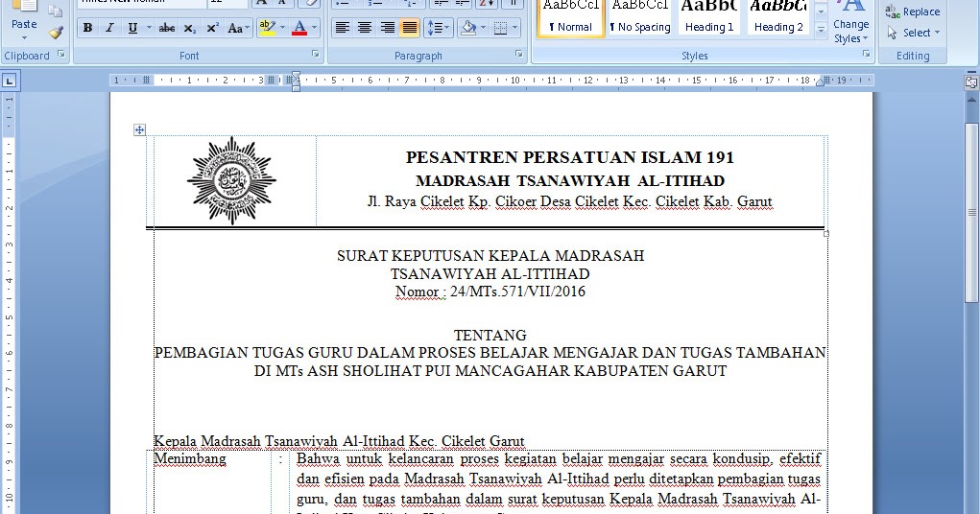Select the Format Painter brush

point(57,33)
